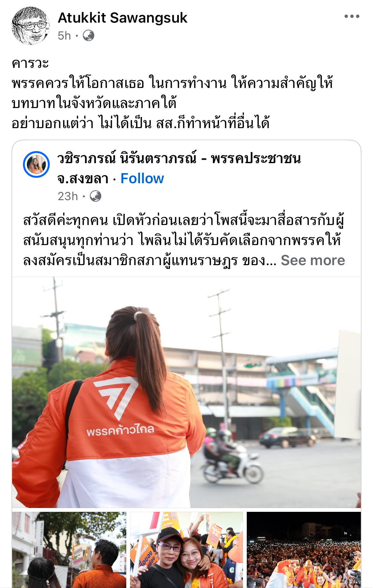Expand shared post text with See more
The width and height of the screenshot is (373, 588).
(x=313, y=260)
